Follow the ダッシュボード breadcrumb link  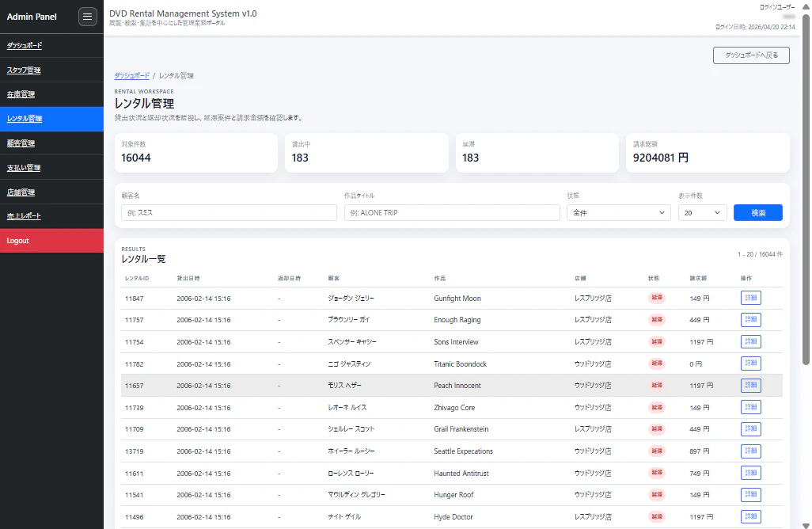coord(131,76)
